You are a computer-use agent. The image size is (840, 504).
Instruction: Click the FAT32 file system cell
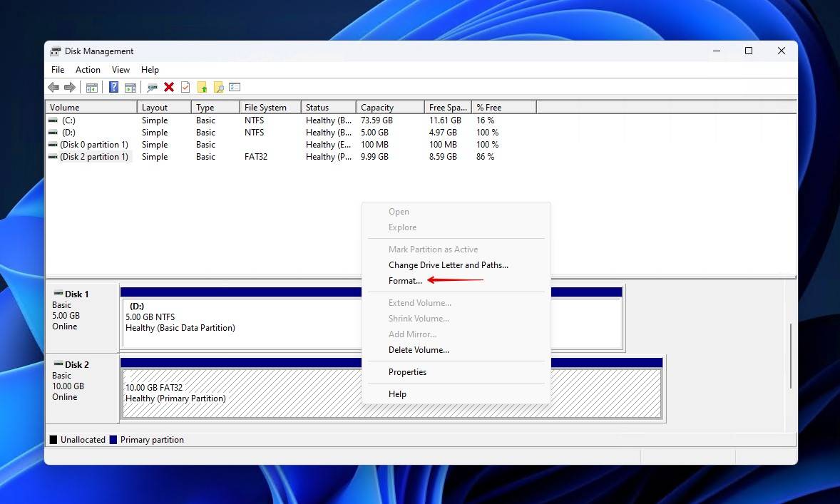click(x=255, y=157)
